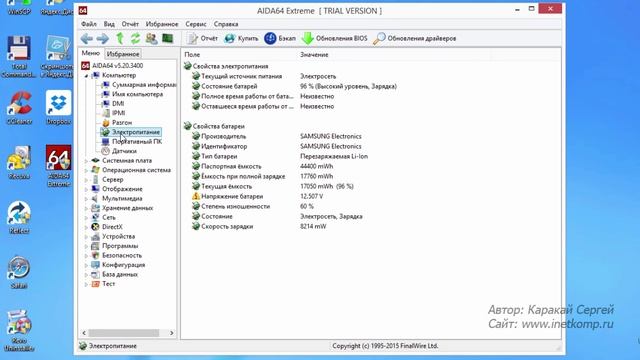The image size is (640, 360).
Task: Click the Бэкап toolbar button
Action: tap(280, 38)
